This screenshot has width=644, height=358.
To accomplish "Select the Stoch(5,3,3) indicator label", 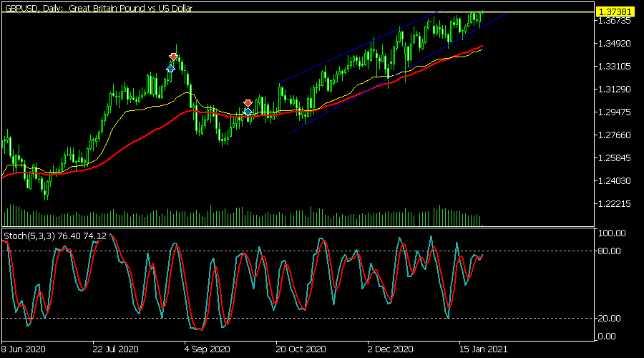I will (55, 236).
